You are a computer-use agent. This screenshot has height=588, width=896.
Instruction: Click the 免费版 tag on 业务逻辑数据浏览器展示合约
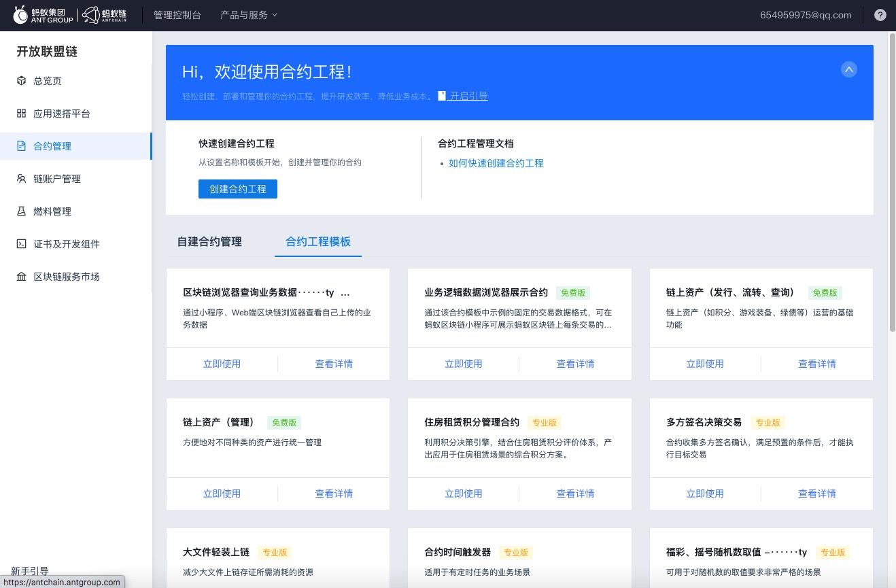coord(572,293)
